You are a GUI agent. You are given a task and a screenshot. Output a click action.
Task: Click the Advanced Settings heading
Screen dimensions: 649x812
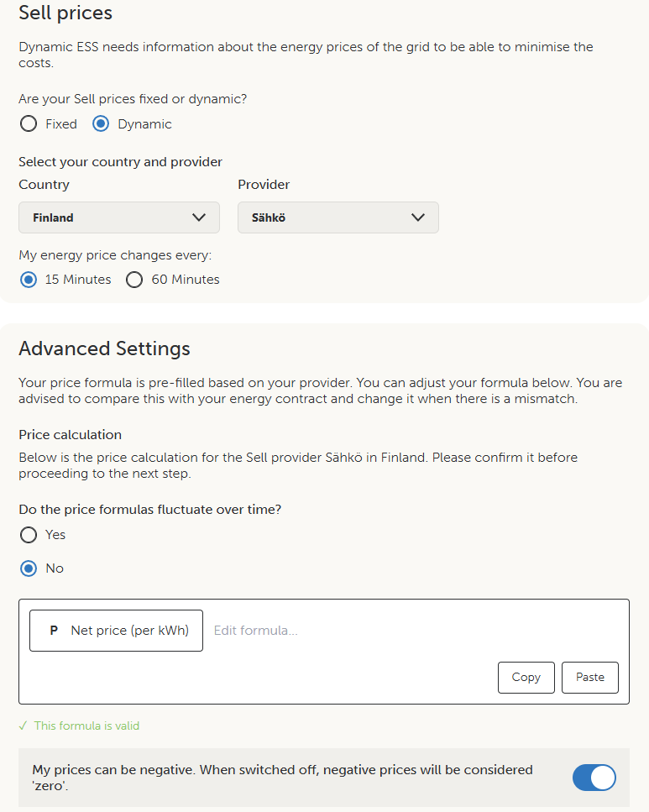104,348
